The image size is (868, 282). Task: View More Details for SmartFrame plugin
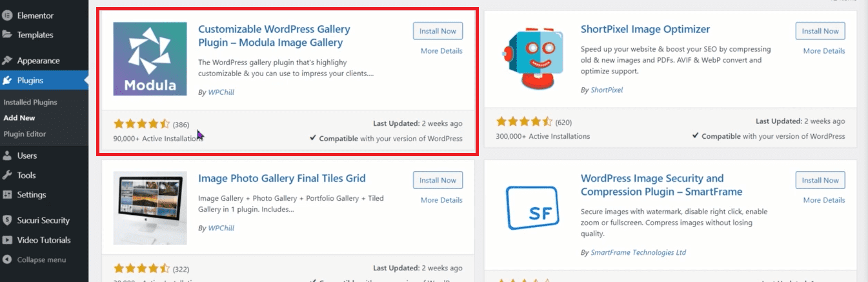pyautogui.click(x=823, y=200)
